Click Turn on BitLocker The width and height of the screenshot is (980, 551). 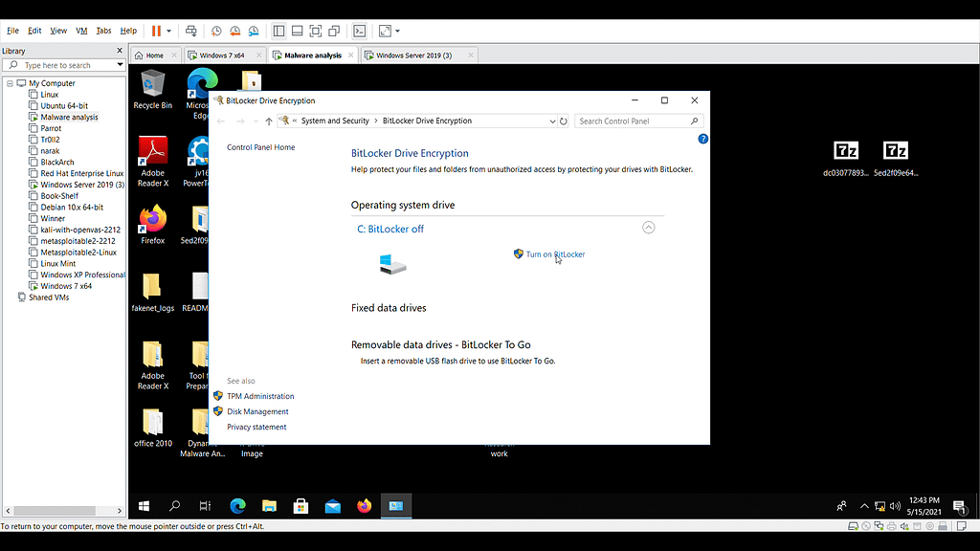555,254
